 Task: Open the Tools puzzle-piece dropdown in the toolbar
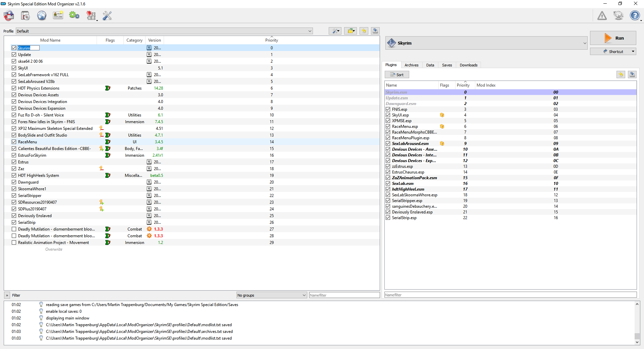(91, 15)
